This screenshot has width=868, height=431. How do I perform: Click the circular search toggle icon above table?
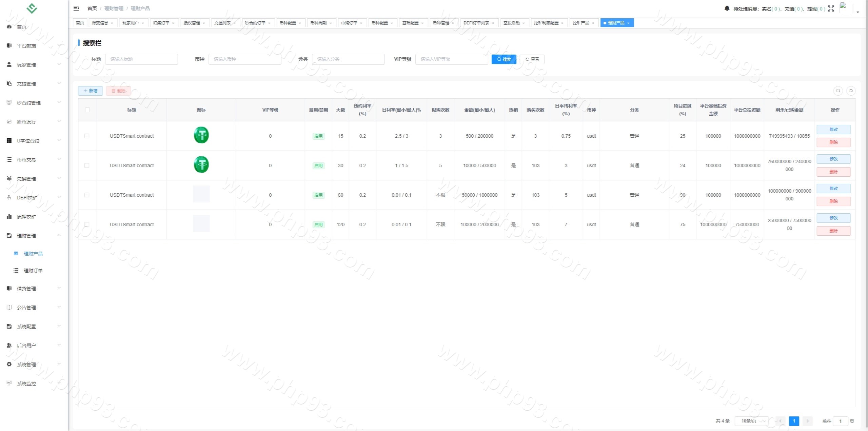pos(838,91)
